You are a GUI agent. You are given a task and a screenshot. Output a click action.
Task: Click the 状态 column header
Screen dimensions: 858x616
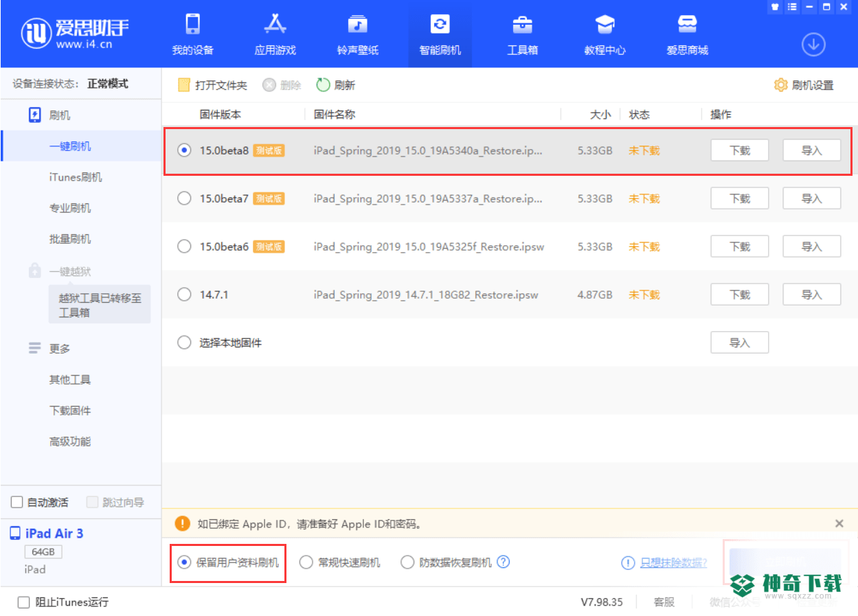pyautogui.click(x=640, y=115)
